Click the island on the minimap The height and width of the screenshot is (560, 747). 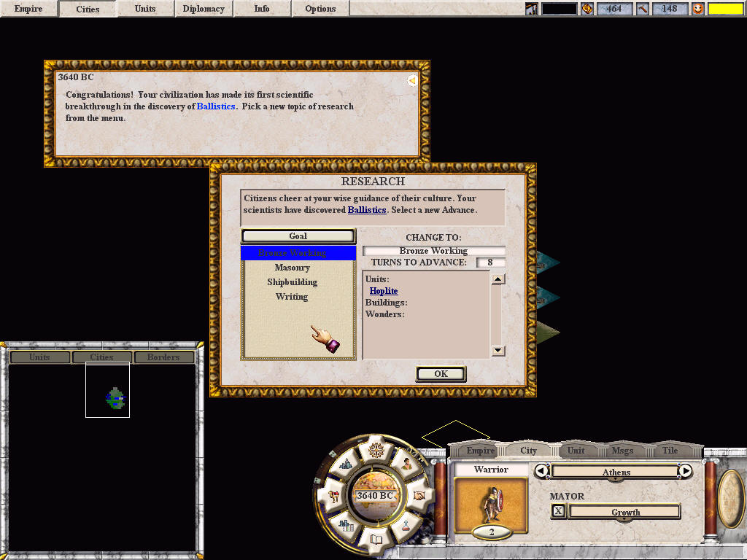tap(115, 399)
